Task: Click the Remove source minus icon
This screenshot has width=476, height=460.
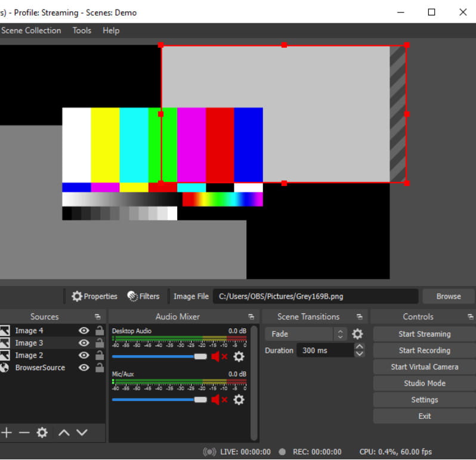Action: point(24,433)
